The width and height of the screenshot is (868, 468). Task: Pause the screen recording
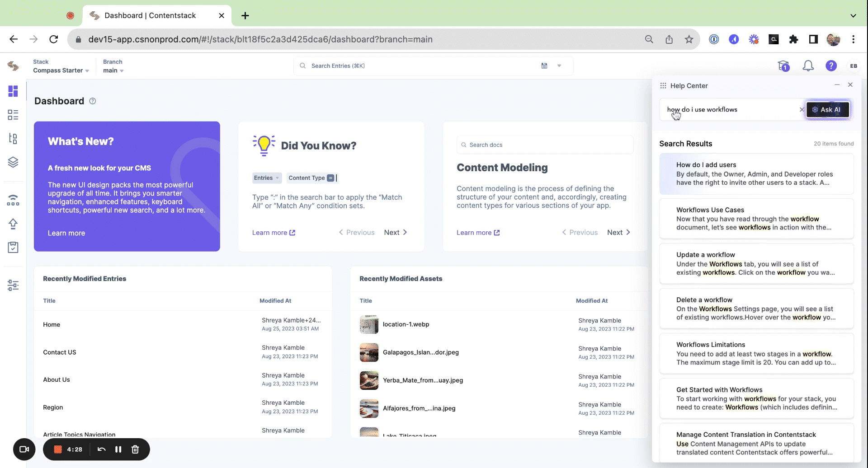point(118,449)
